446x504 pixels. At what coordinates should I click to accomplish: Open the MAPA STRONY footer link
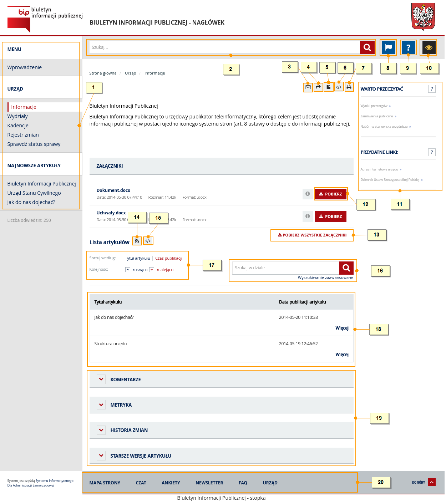(x=105, y=483)
